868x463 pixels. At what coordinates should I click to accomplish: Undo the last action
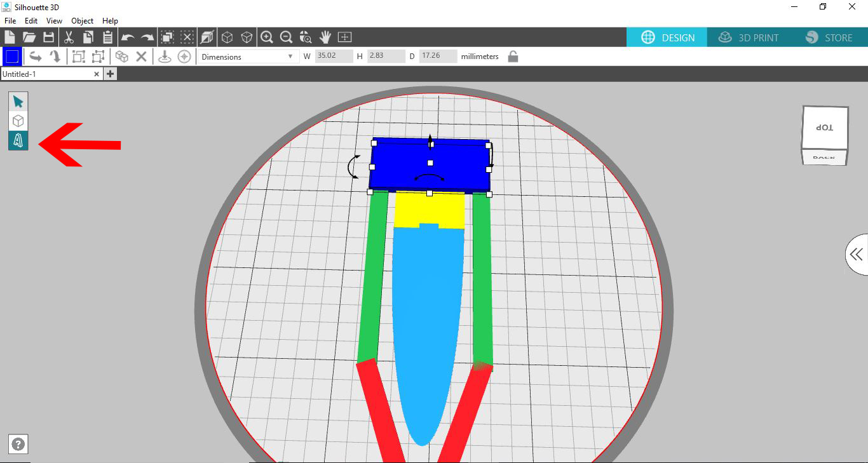[x=128, y=37]
